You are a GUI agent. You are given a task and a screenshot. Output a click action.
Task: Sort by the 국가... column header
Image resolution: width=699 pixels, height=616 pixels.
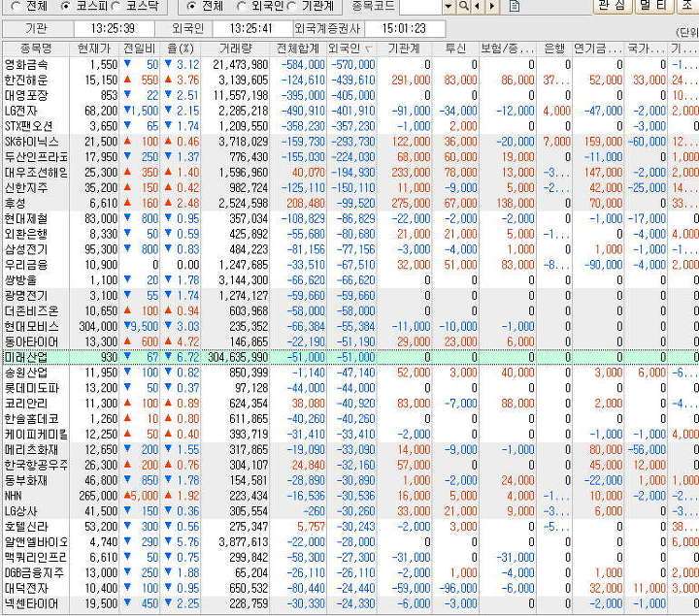click(645, 49)
